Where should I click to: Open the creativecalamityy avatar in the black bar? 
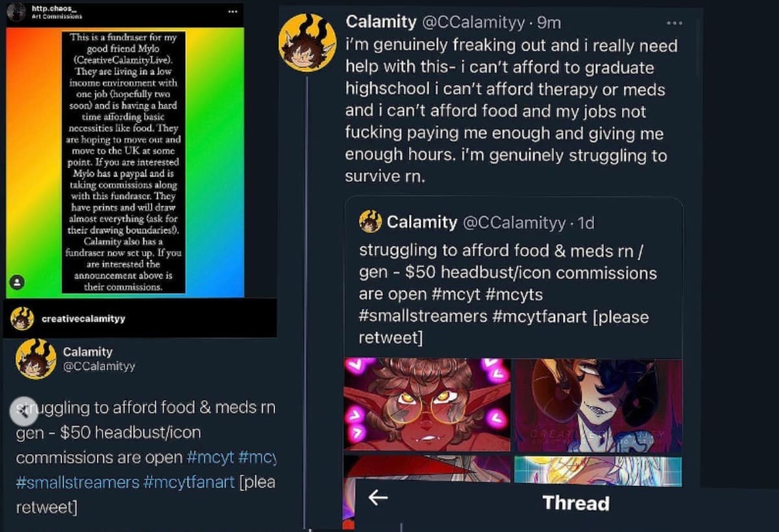tap(23, 319)
